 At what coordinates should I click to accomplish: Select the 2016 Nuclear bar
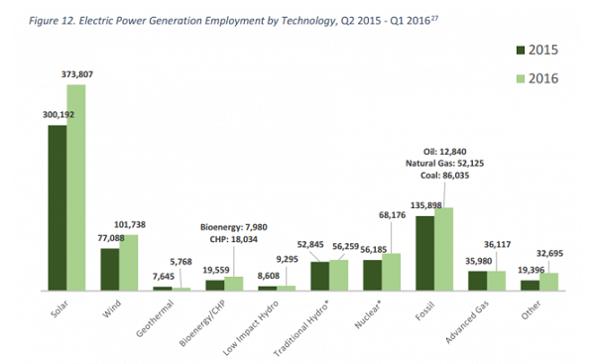coord(392,272)
